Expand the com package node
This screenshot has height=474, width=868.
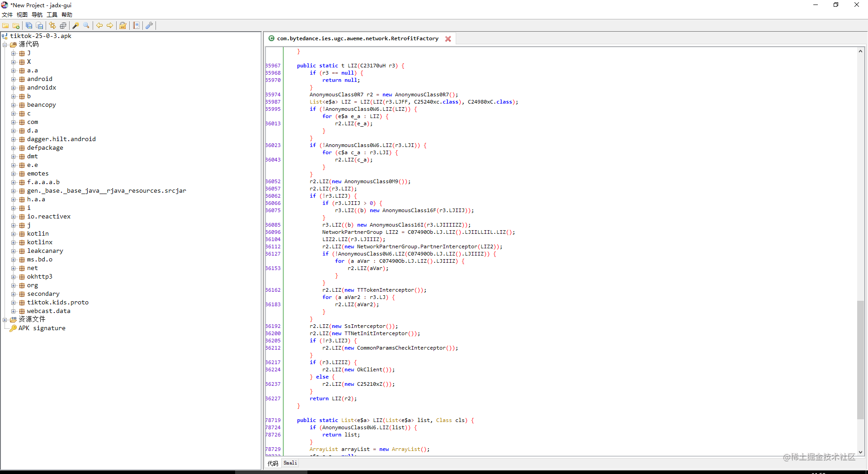click(x=14, y=122)
